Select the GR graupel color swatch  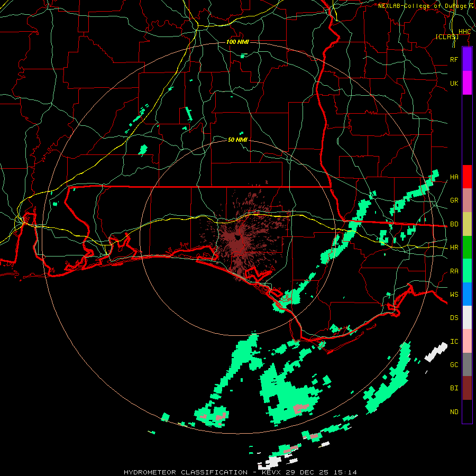click(x=467, y=200)
